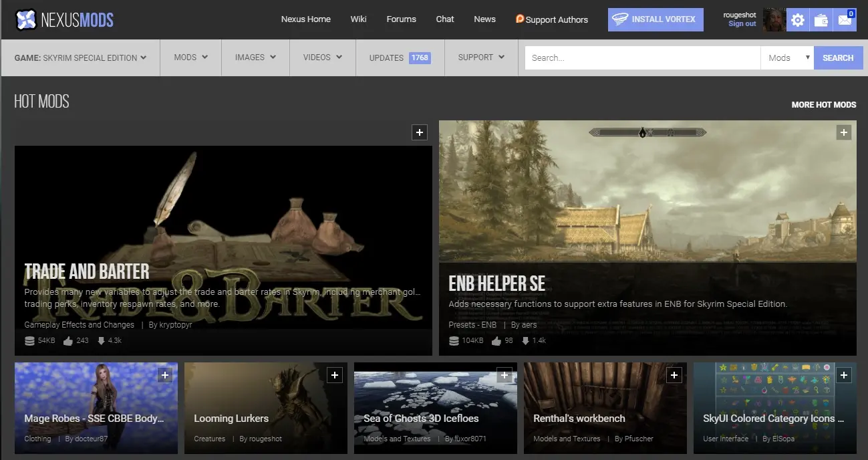The height and width of the screenshot is (460, 868).
Task: Click endorsements thumbs-up on Trade and Barter
Action: pyautogui.click(x=68, y=341)
